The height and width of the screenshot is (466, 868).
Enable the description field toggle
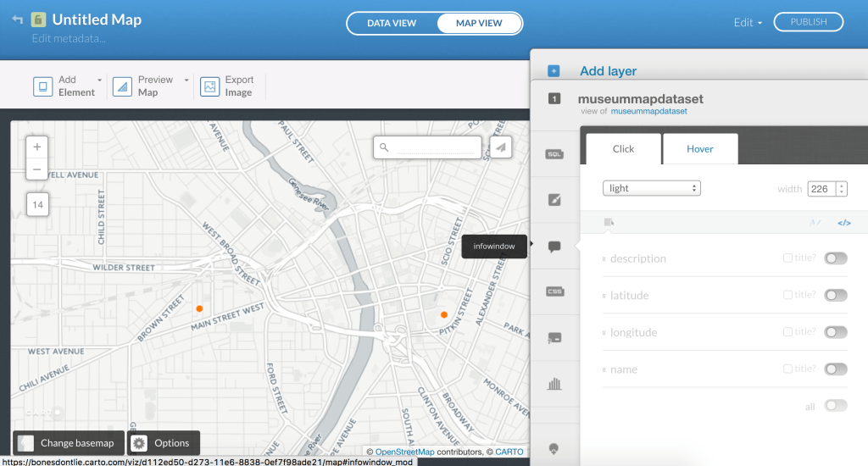[x=835, y=258]
